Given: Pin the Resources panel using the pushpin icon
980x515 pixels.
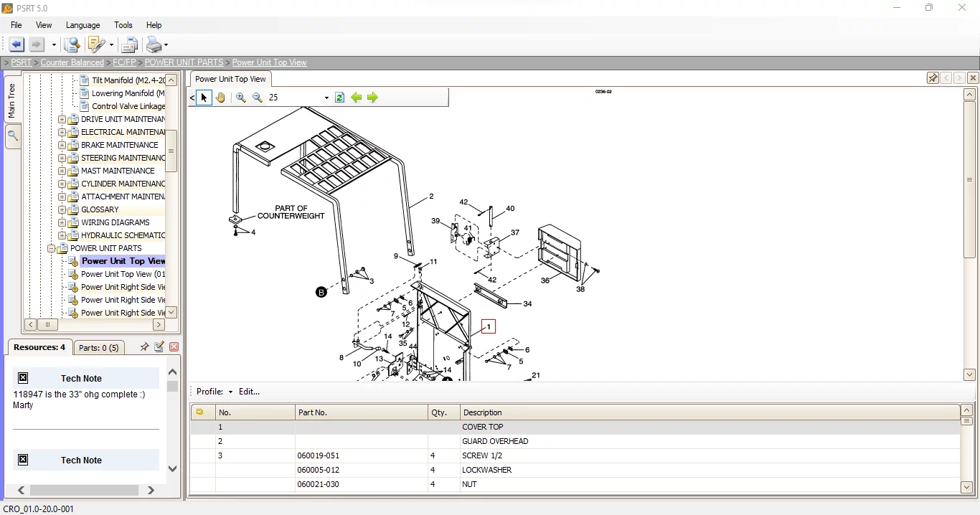Looking at the screenshot, I should click(x=143, y=347).
